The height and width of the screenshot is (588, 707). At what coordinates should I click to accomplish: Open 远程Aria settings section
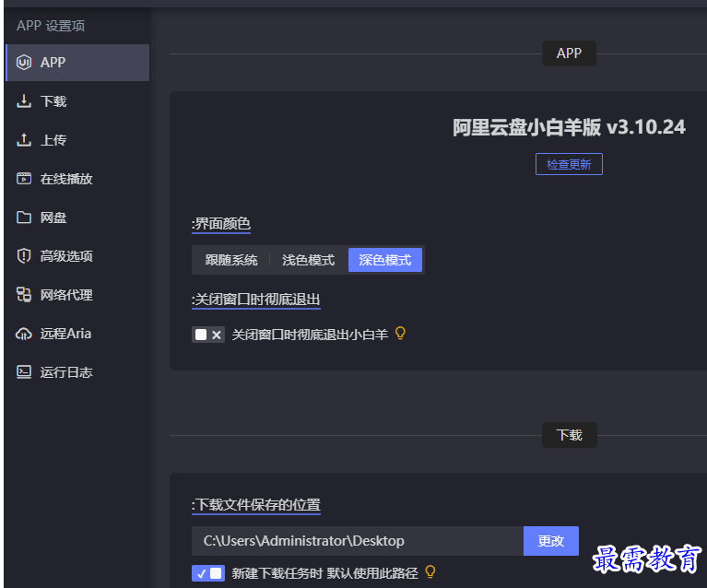tap(77, 334)
